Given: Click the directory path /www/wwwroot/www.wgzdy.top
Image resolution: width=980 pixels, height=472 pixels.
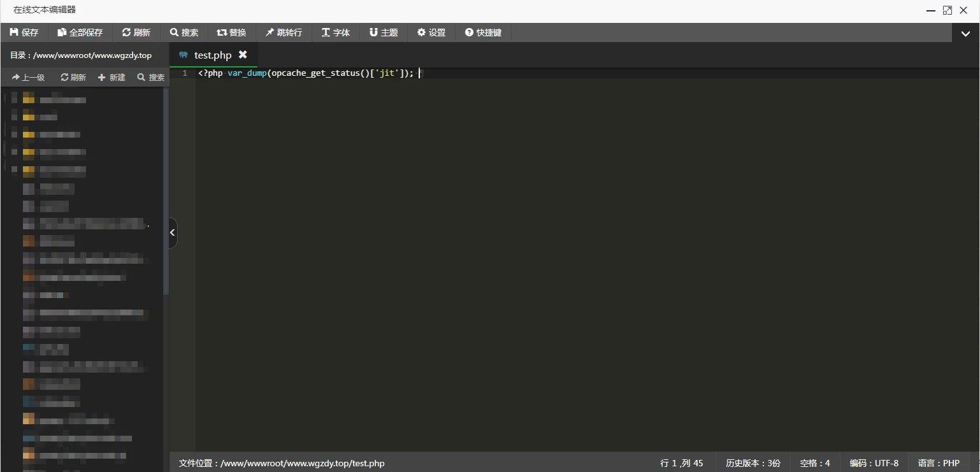Looking at the screenshot, I should point(92,55).
